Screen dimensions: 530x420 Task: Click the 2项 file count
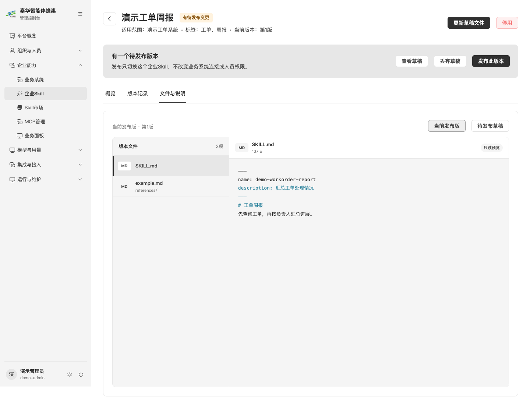point(219,147)
